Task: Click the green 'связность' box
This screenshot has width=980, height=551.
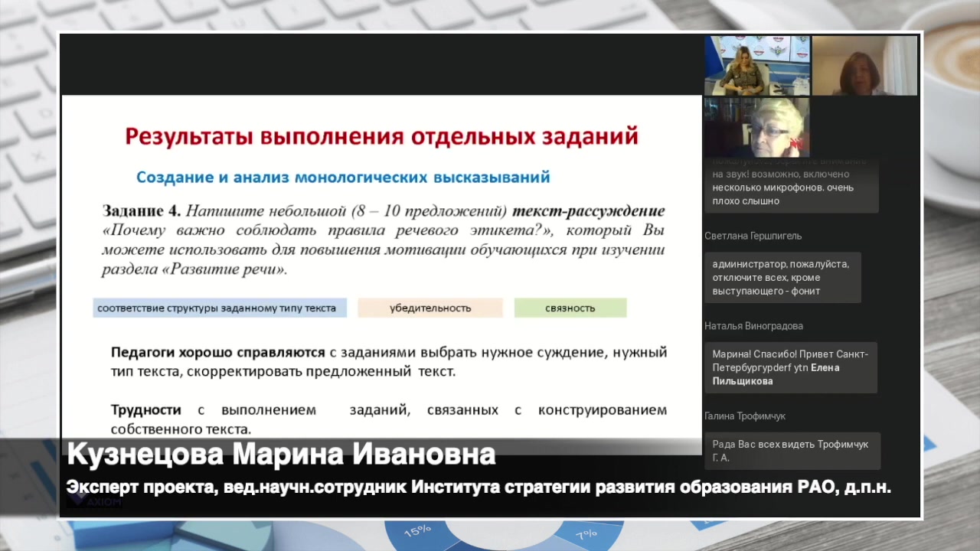Action: (570, 308)
